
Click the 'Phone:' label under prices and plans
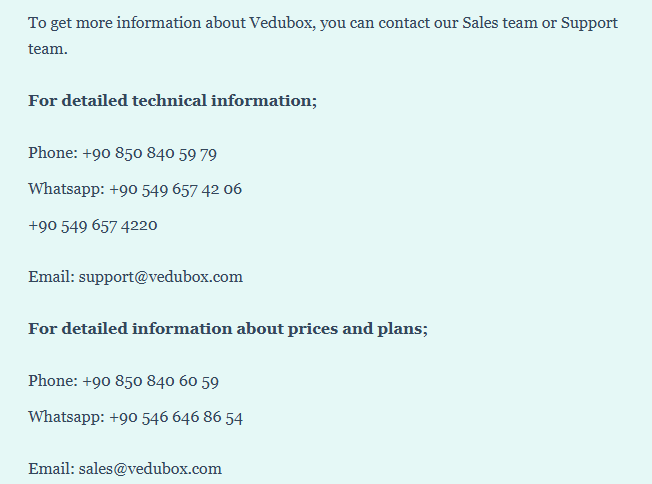click(53, 381)
